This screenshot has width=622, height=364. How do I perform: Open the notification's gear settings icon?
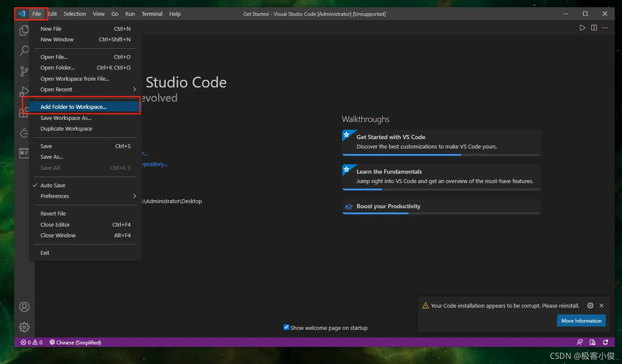coord(590,305)
